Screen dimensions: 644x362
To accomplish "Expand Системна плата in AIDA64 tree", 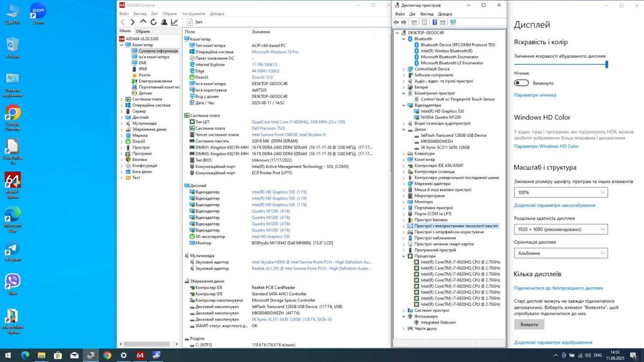I will pyautogui.click(x=122, y=99).
